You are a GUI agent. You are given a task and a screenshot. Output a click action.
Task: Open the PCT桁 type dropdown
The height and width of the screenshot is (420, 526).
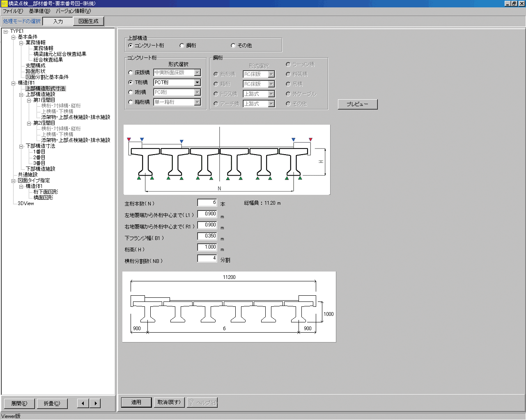point(198,82)
